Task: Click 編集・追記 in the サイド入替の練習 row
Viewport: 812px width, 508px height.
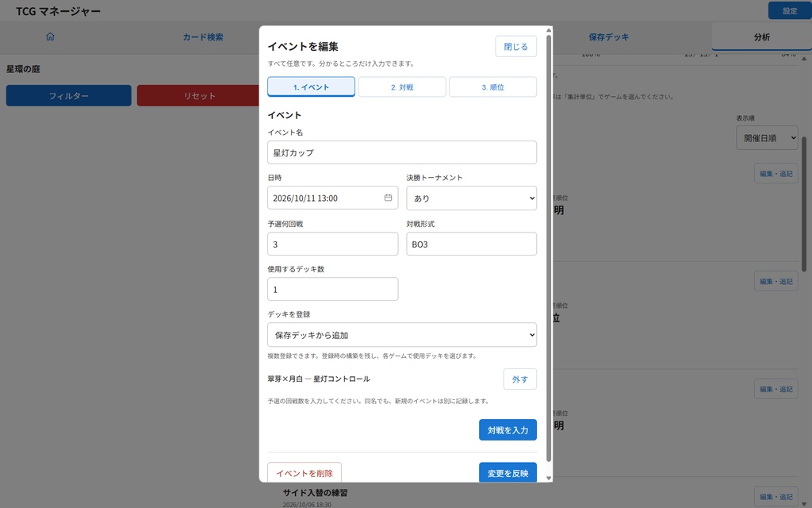Action: tap(776, 497)
